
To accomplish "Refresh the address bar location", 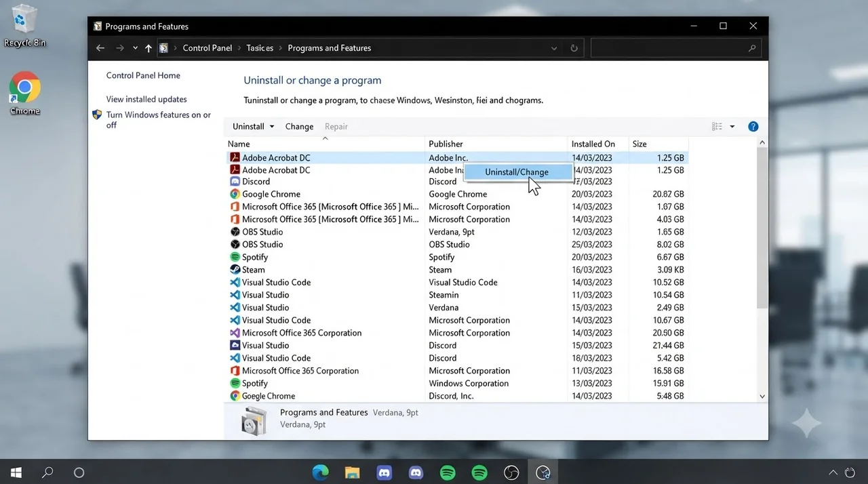I will [574, 48].
